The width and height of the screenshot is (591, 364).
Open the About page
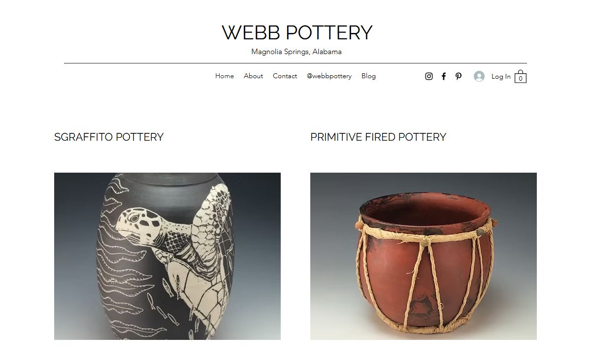coord(253,76)
